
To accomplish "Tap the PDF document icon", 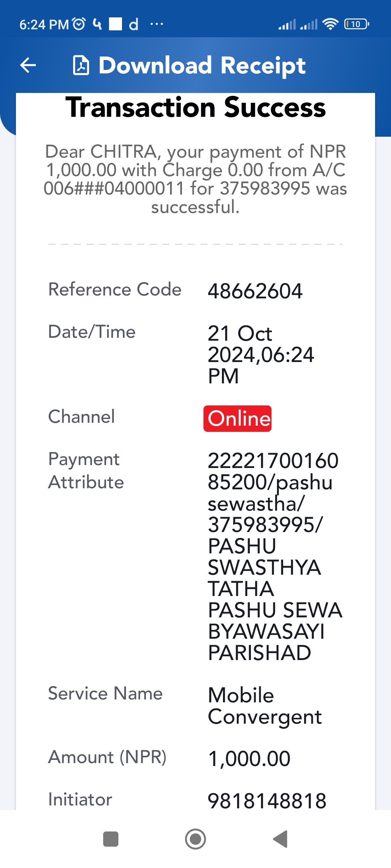I will 81,65.
